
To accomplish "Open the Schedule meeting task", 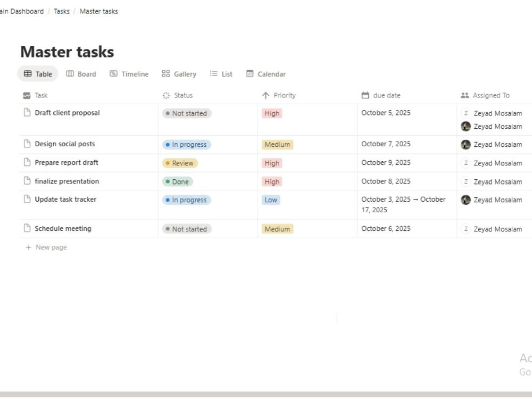I will pyautogui.click(x=63, y=228).
